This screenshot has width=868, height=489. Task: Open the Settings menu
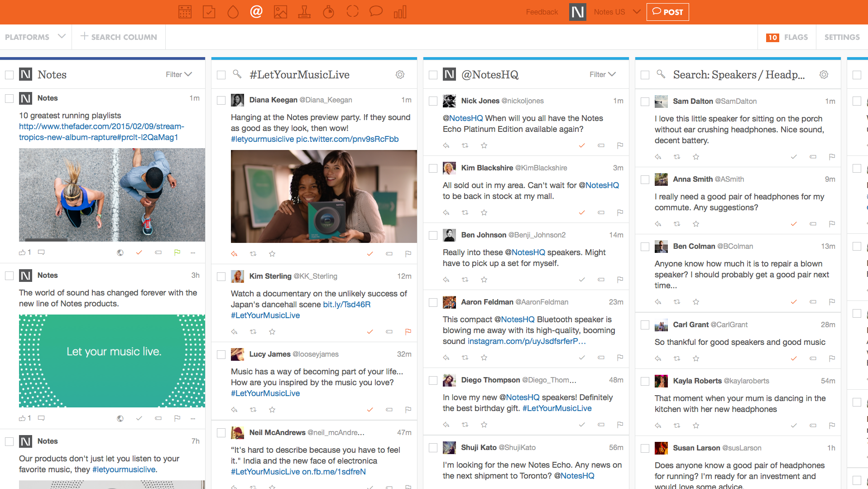pyautogui.click(x=842, y=37)
